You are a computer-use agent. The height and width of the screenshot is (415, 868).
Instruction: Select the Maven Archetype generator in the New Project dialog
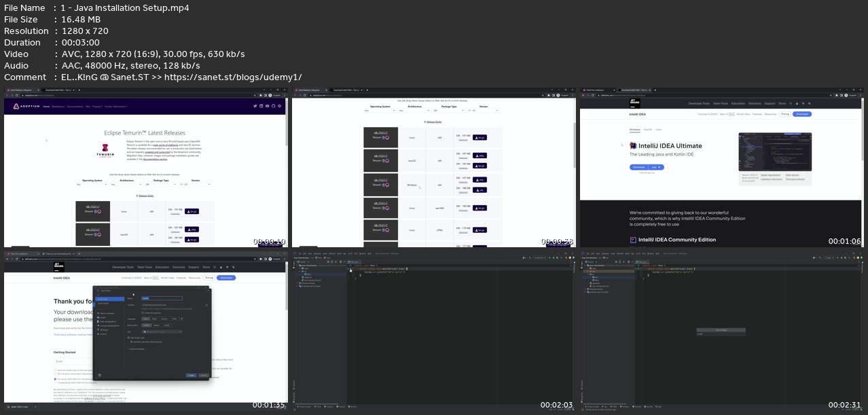tap(107, 313)
